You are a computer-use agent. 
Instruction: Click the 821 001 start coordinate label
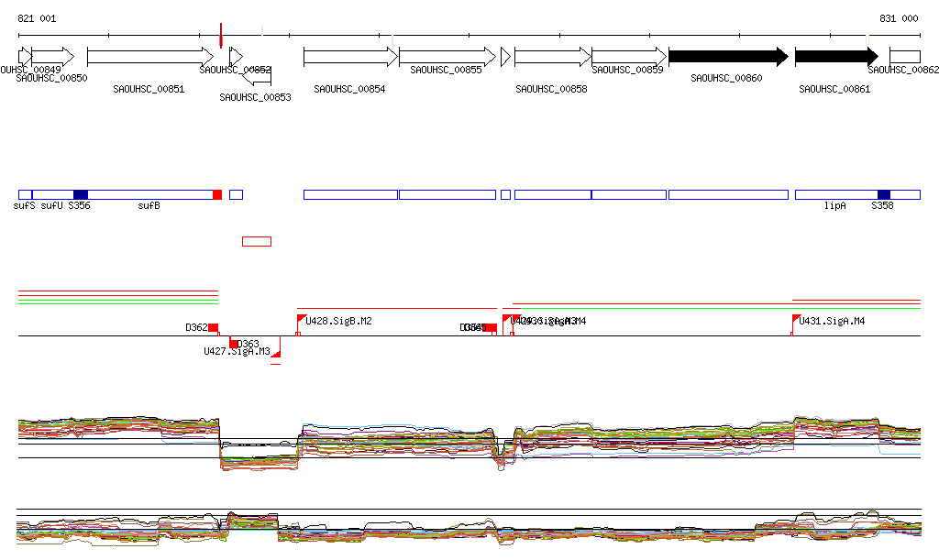click(x=37, y=18)
